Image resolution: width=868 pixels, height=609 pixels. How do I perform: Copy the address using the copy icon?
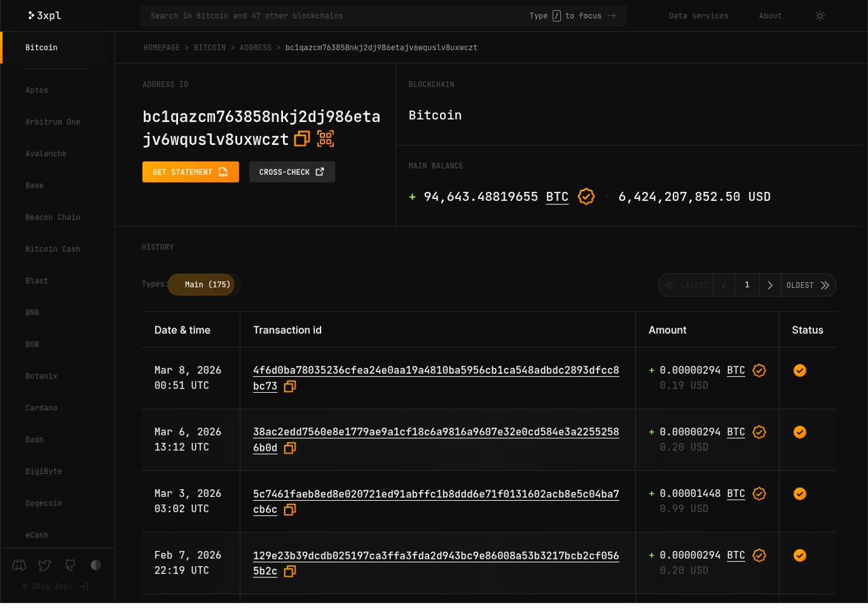coord(302,139)
